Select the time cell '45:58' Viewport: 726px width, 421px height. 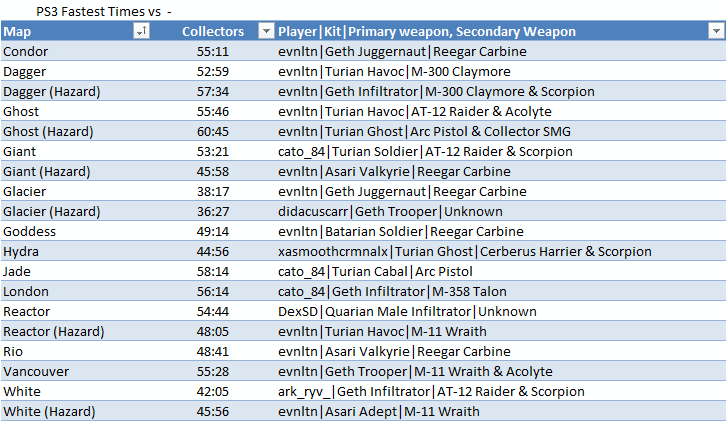[213, 171]
